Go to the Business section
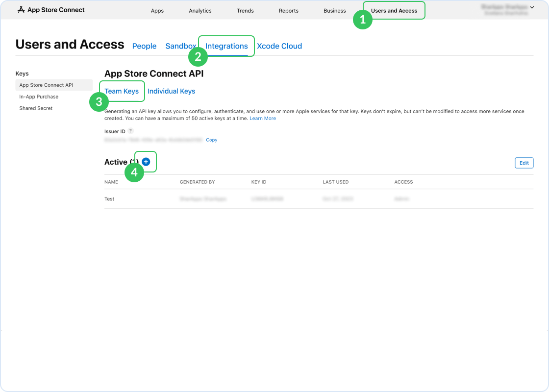This screenshot has height=392, width=549. click(x=334, y=10)
